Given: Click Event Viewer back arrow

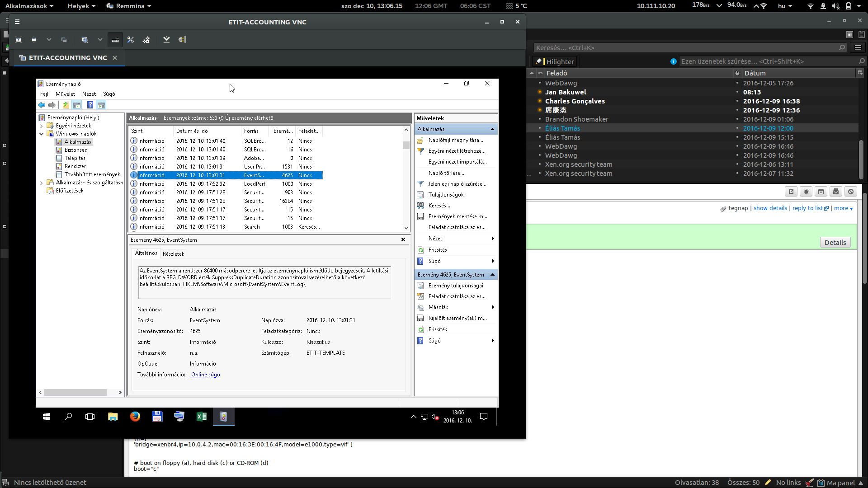Looking at the screenshot, I should 42,105.
